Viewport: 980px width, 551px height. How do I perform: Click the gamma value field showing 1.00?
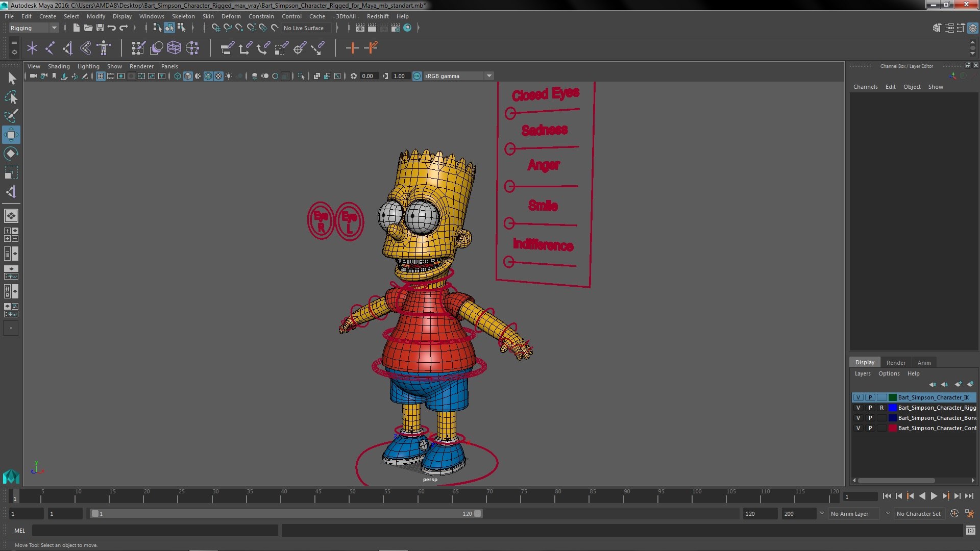[400, 76]
